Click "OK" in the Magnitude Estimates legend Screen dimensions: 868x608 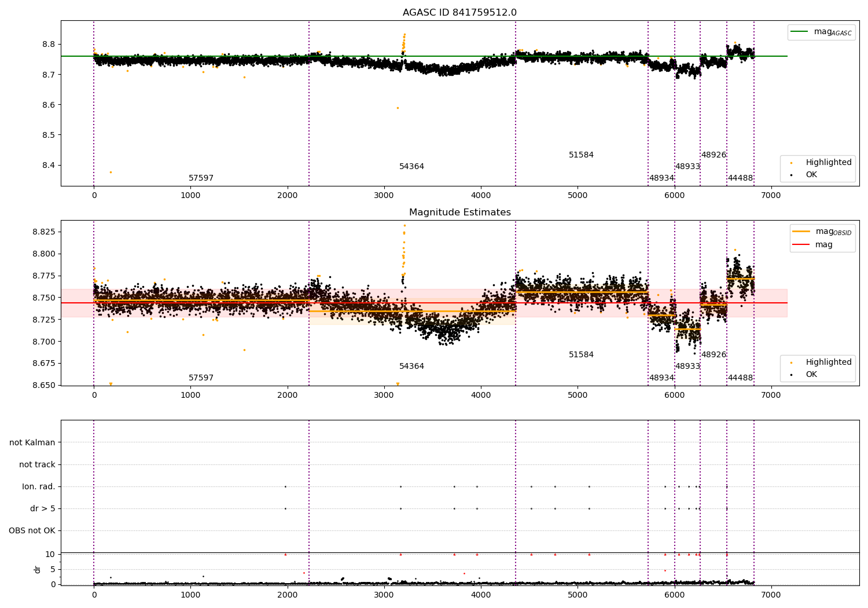811,375
